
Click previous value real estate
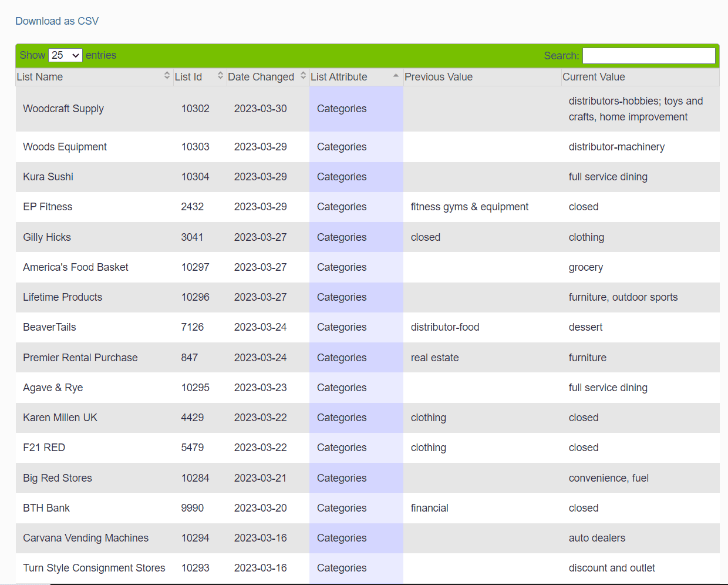pyautogui.click(x=435, y=358)
